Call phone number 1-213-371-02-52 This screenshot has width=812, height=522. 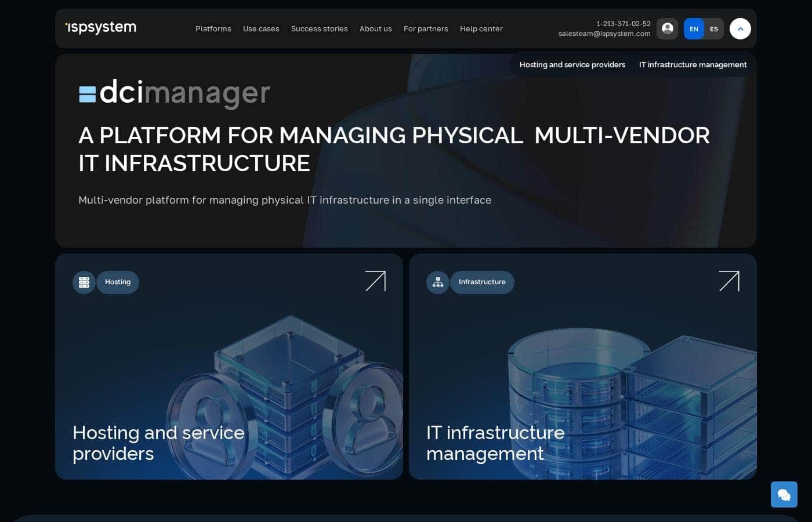[x=623, y=24]
